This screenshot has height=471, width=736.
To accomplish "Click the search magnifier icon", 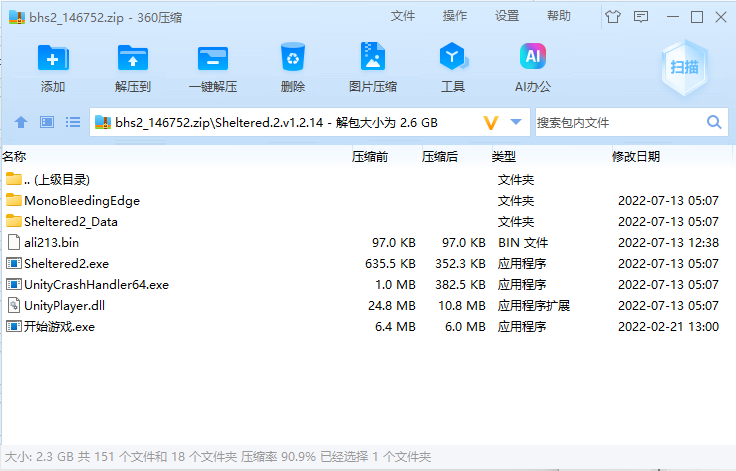I will coord(714,123).
